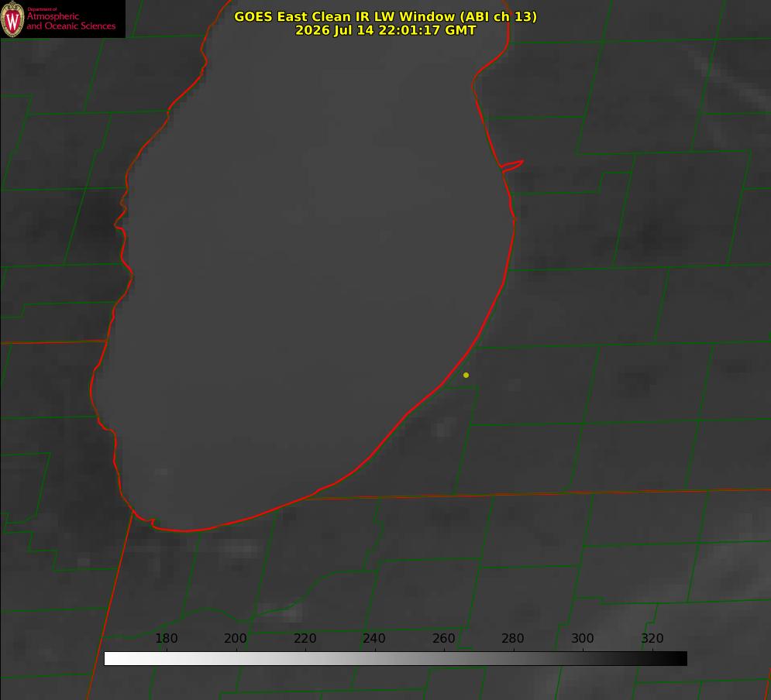Click the 320 colorbar label
Image resolution: width=771 pixels, height=700 pixels.
coord(652,638)
